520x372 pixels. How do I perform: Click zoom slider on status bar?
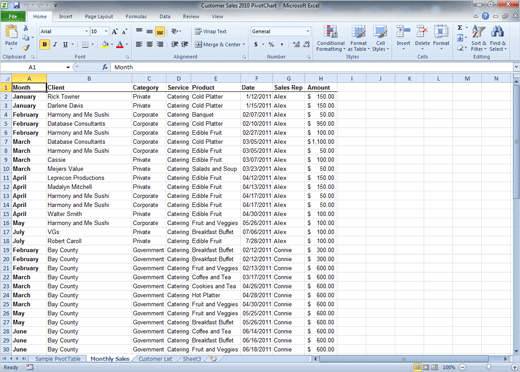(x=489, y=367)
